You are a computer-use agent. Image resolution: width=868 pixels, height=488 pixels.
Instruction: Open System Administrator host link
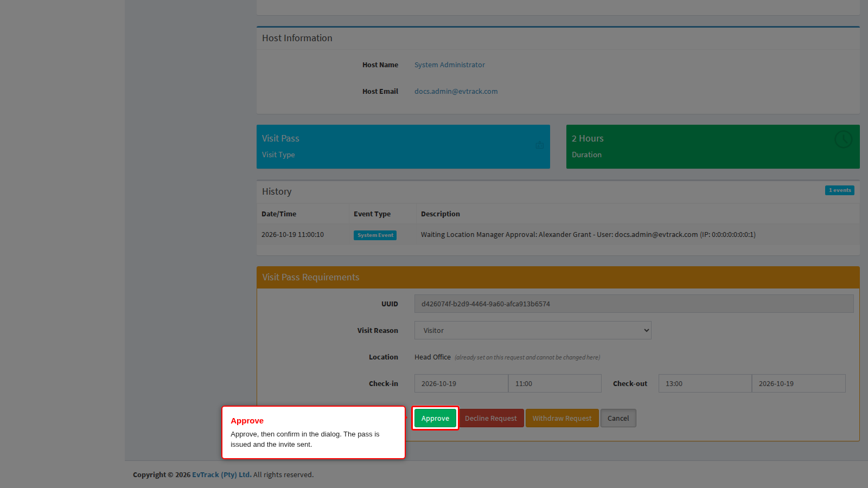450,65
